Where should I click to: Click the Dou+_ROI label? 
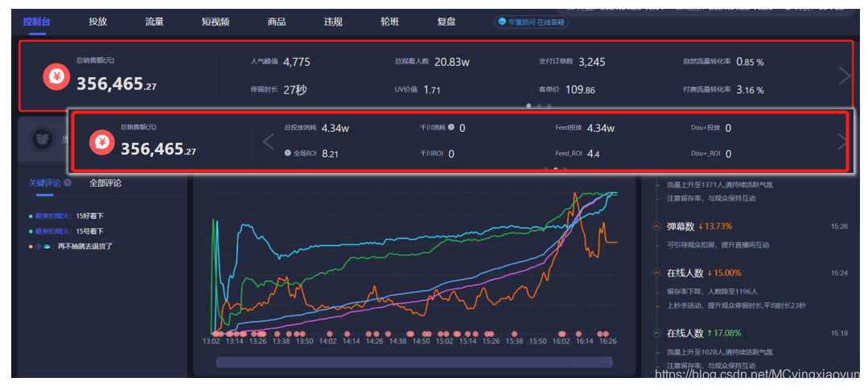[x=706, y=154]
